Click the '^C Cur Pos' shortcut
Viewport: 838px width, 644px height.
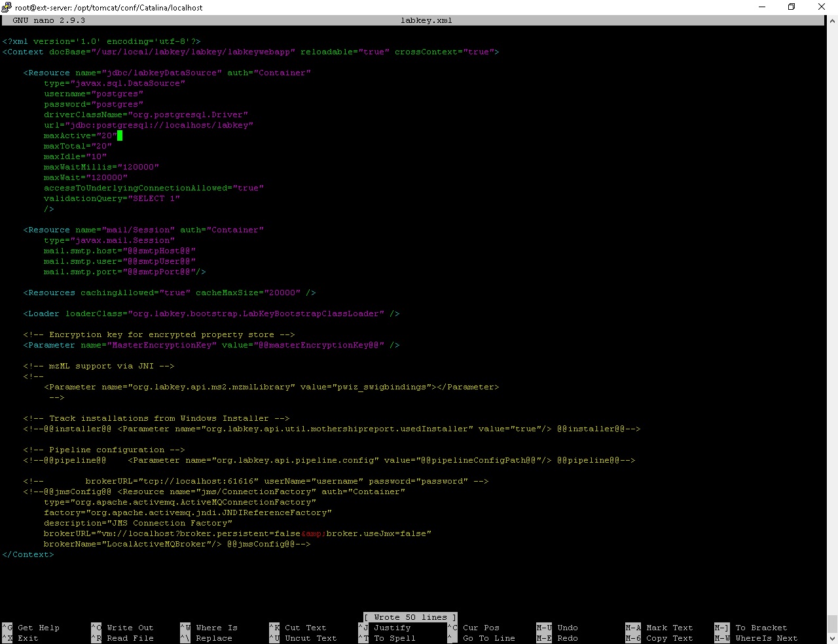coord(473,628)
